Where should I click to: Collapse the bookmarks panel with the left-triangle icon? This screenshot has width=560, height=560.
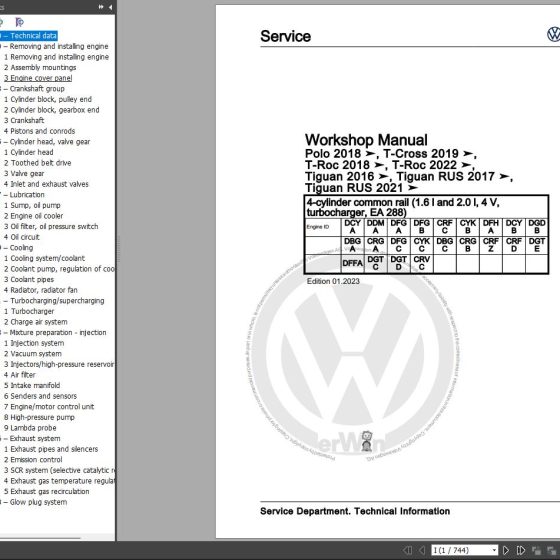110,7
